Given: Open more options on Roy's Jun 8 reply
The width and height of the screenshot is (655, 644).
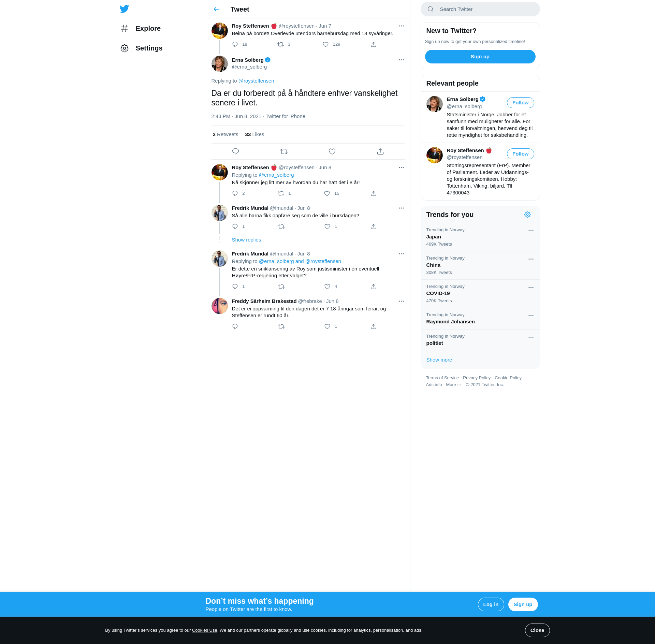Looking at the screenshot, I should (x=401, y=167).
